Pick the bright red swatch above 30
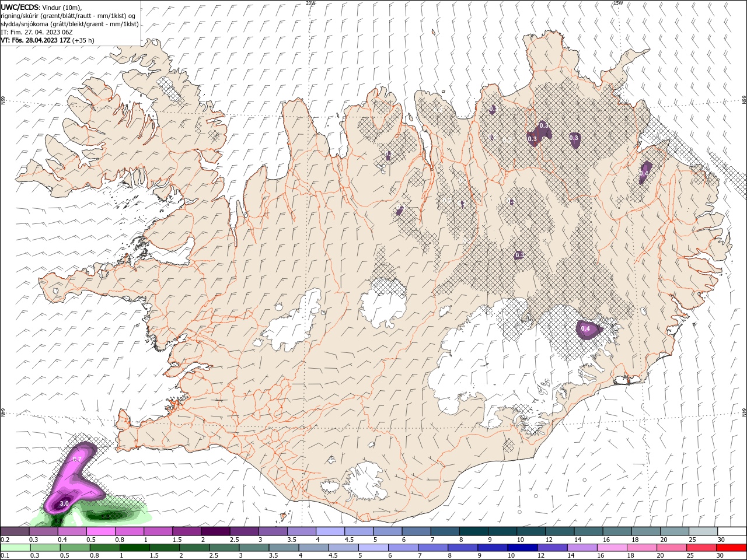This screenshot has width=747, height=560. [731, 548]
